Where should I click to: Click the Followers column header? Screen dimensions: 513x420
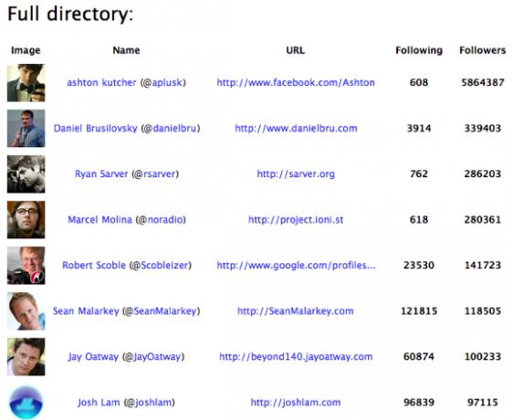tap(483, 50)
